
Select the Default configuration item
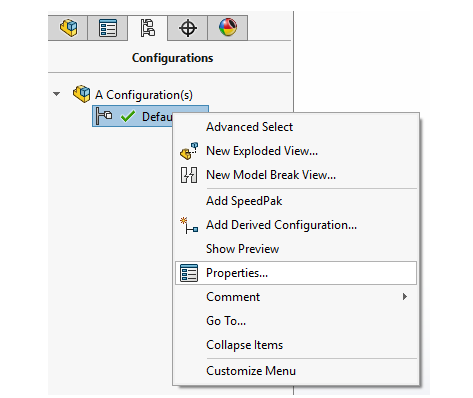[x=150, y=116]
